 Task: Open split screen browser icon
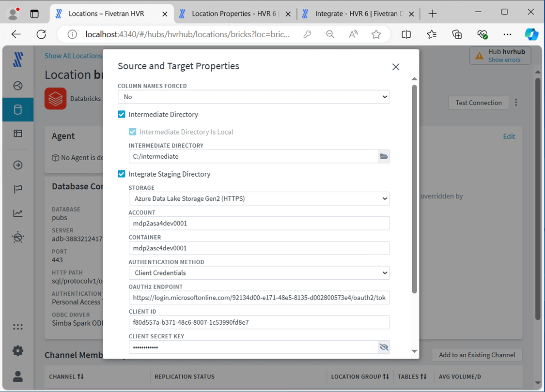click(x=406, y=34)
